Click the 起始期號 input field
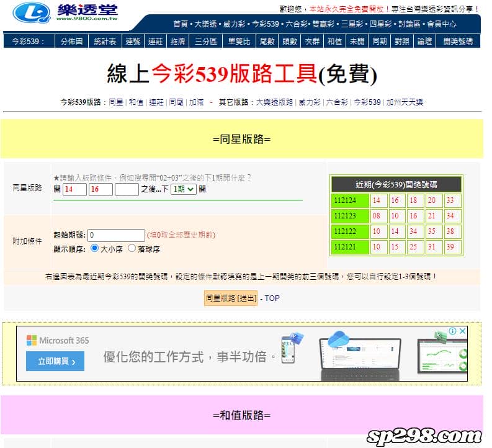This screenshot has height=448, width=492. coord(116,235)
